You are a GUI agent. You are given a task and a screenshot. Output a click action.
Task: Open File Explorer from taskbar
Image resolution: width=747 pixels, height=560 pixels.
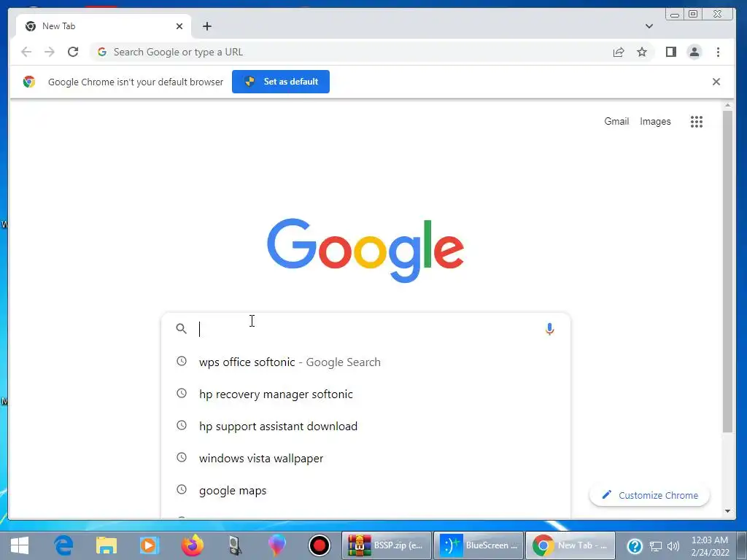pos(107,545)
